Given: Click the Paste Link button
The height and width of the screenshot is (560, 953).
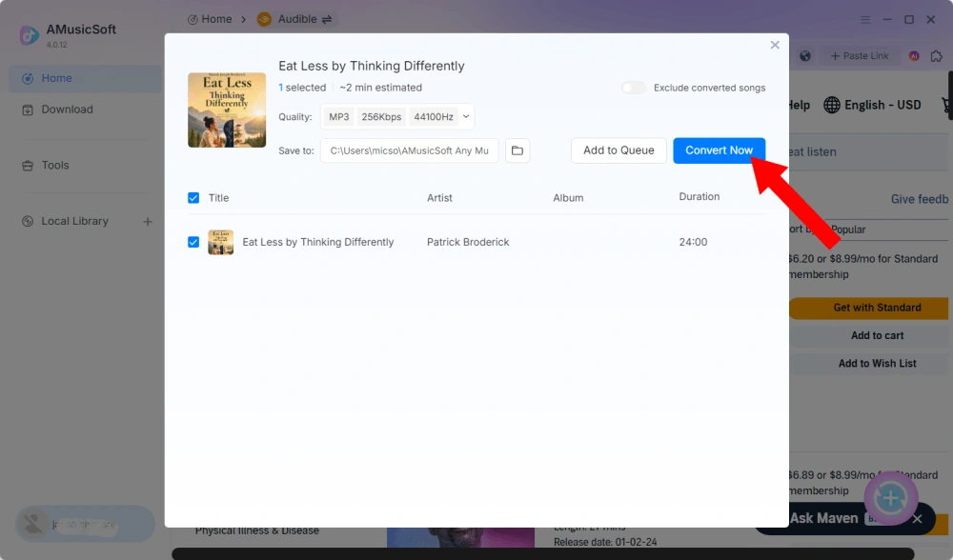Looking at the screenshot, I should [x=860, y=56].
